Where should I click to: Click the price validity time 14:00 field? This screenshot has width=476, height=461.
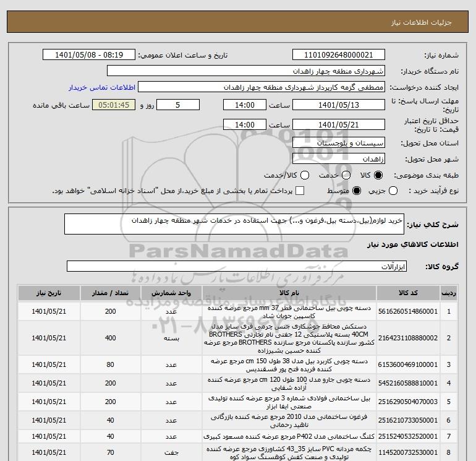[245, 125]
